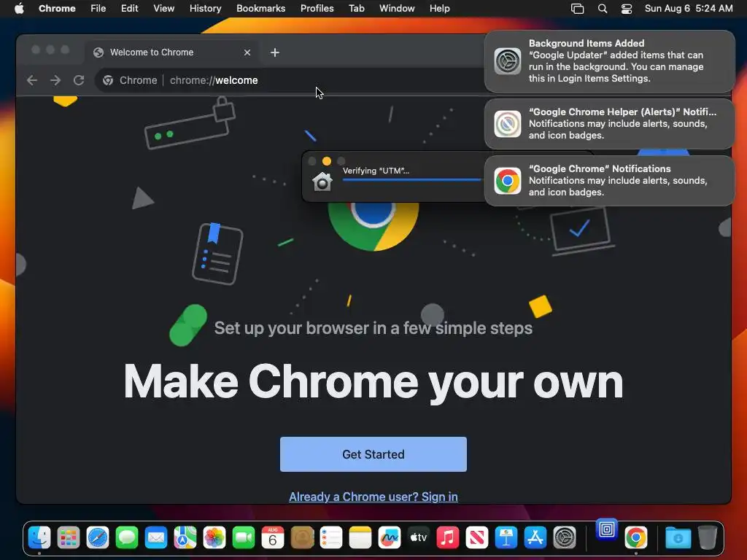
Task: Open Contacts in the dock
Action: coord(302,537)
